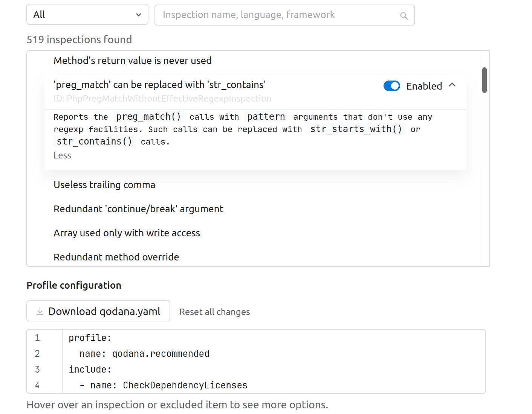
Task: Click the include: line in YAML
Action: click(x=90, y=370)
